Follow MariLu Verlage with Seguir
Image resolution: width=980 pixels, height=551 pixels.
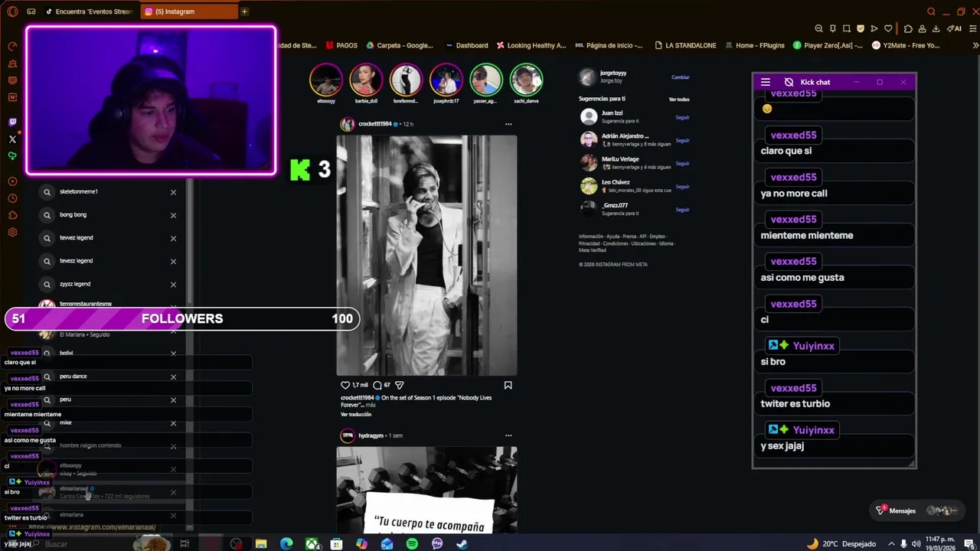click(682, 163)
